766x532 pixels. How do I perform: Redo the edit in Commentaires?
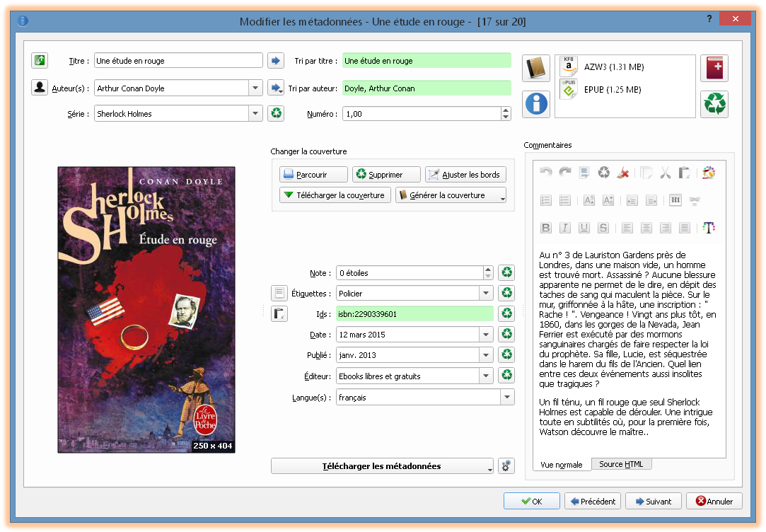tap(565, 173)
